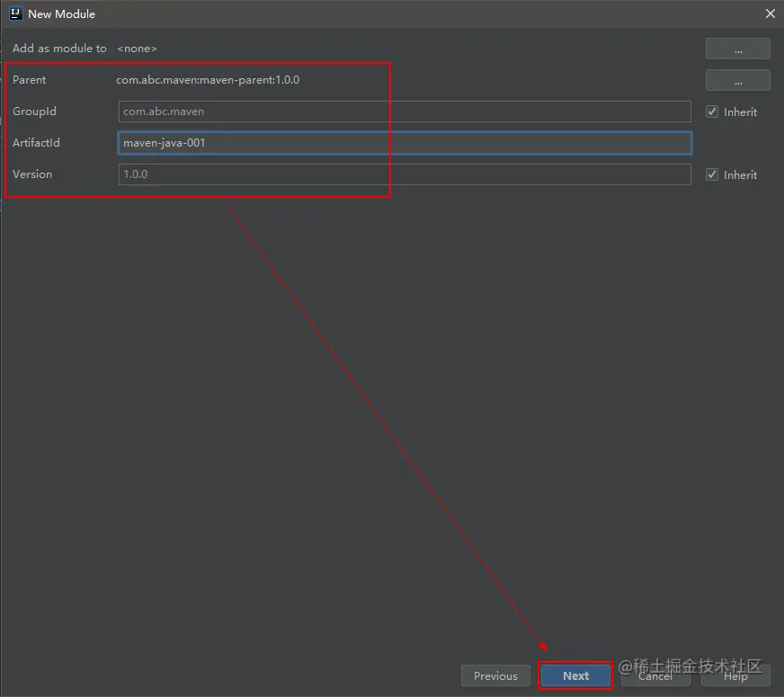The width and height of the screenshot is (784, 697).
Task: Click the Version field 1.0.0
Action: [405, 174]
